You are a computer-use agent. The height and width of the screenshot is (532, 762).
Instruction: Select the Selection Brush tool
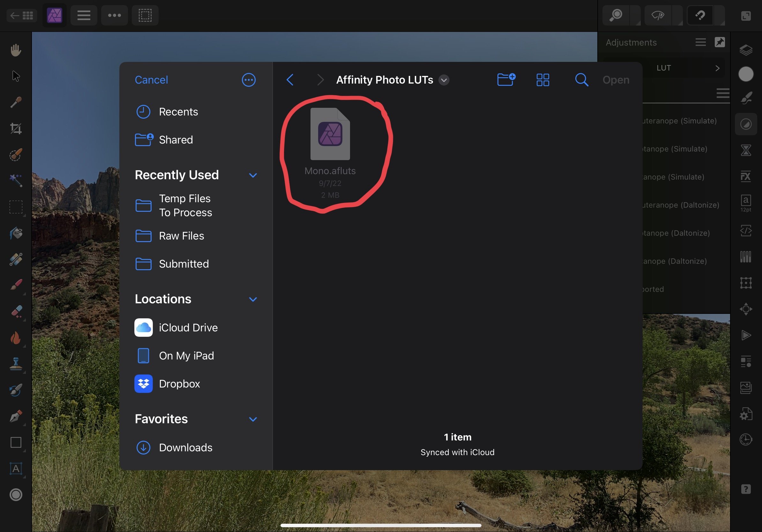tap(16, 155)
